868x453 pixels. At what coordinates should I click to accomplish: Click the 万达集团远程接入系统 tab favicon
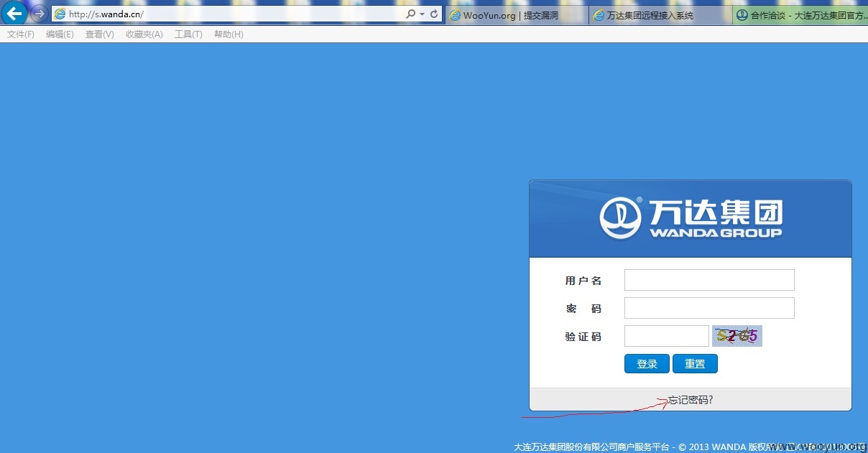[599, 15]
